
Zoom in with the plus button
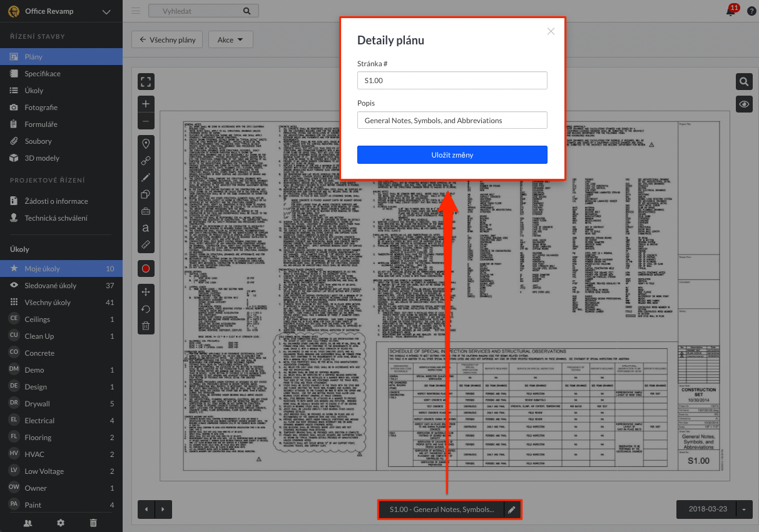(x=146, y=104)
